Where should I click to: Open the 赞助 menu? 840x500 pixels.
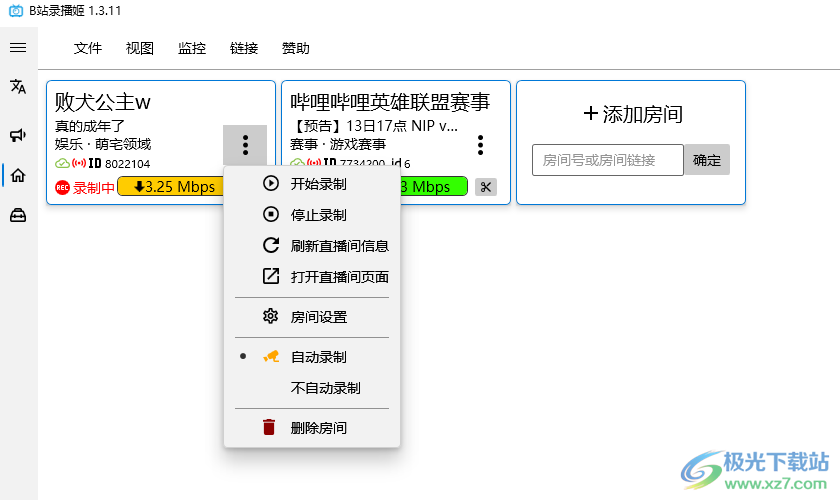pyautogui.click(x=296, y=48)
